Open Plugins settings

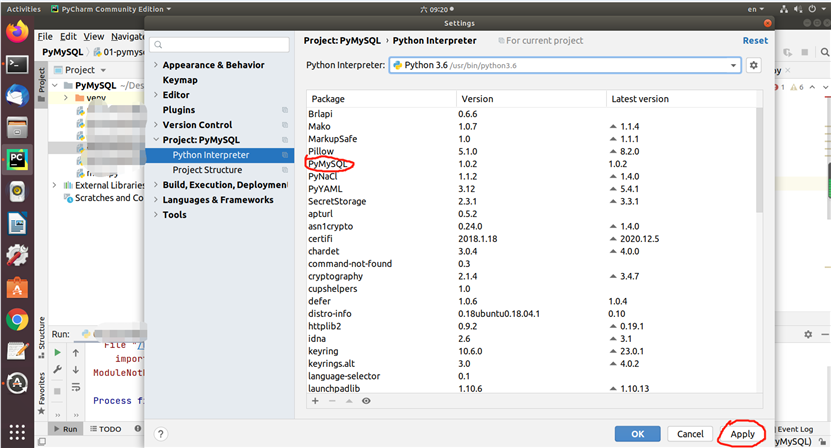point(179,110)
